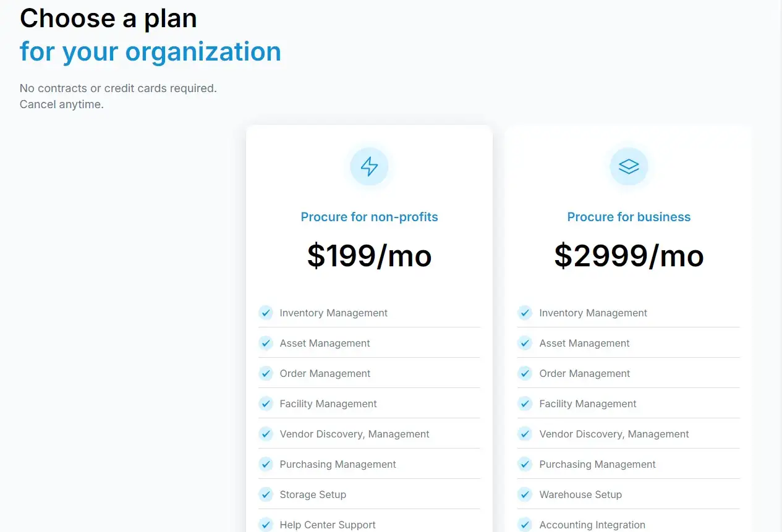Click business plan Asset Management checkmark icon
782x532 pixels.
pos(525,343)
